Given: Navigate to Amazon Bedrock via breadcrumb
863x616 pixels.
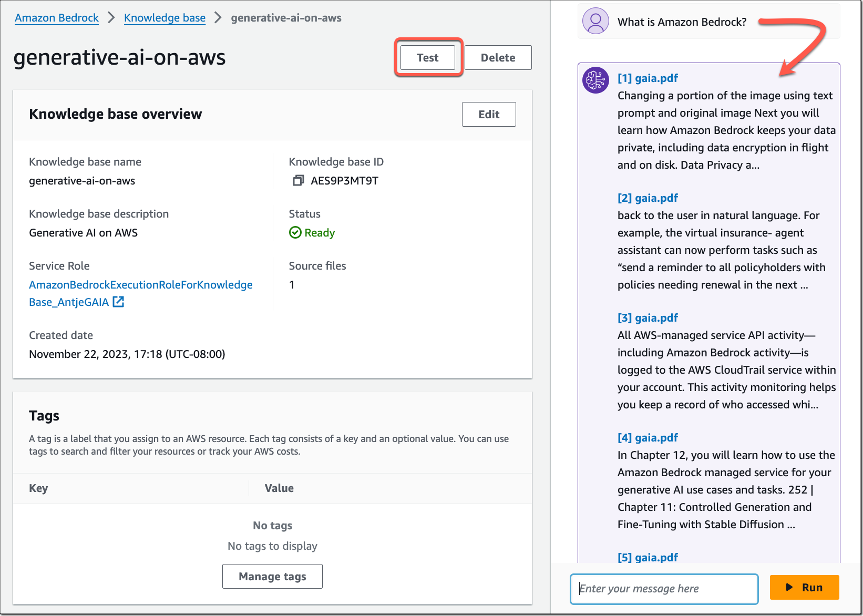Looking at the screenshot, I should (x=56, y=17).
